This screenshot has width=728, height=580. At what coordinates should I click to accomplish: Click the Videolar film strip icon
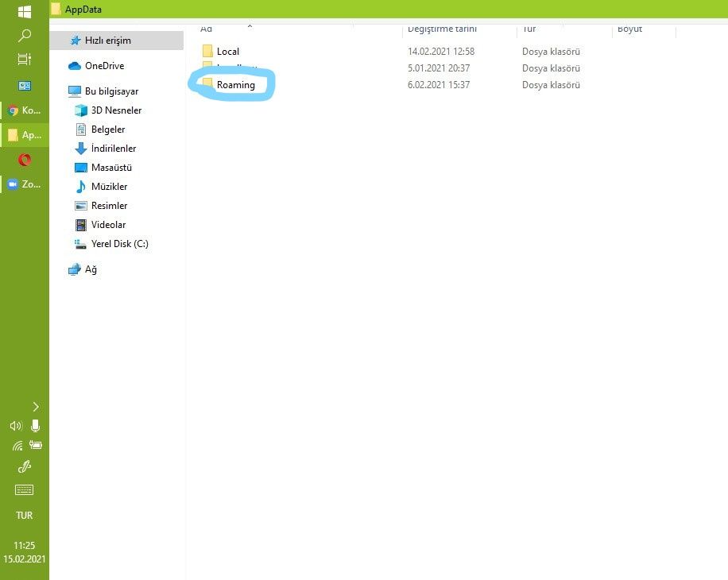click(x=81, y=225)
